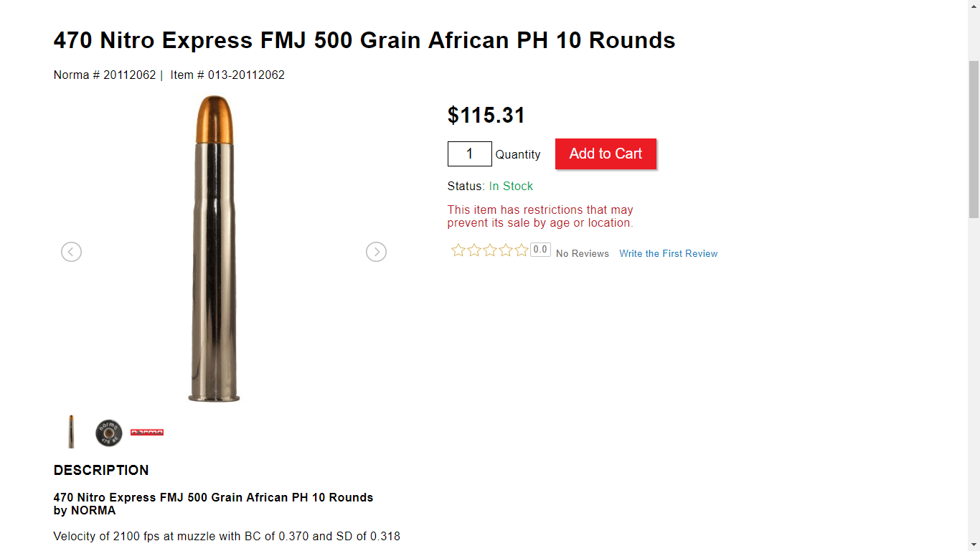This screenshot has width=980, height=551.
Task: Select the red Norma logo thumbnail
Action: tap(147, 433)
